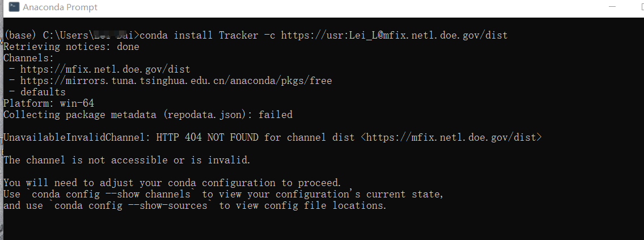Click the mfix.netl.doe.gov/dist URL in Channels list

105,69
